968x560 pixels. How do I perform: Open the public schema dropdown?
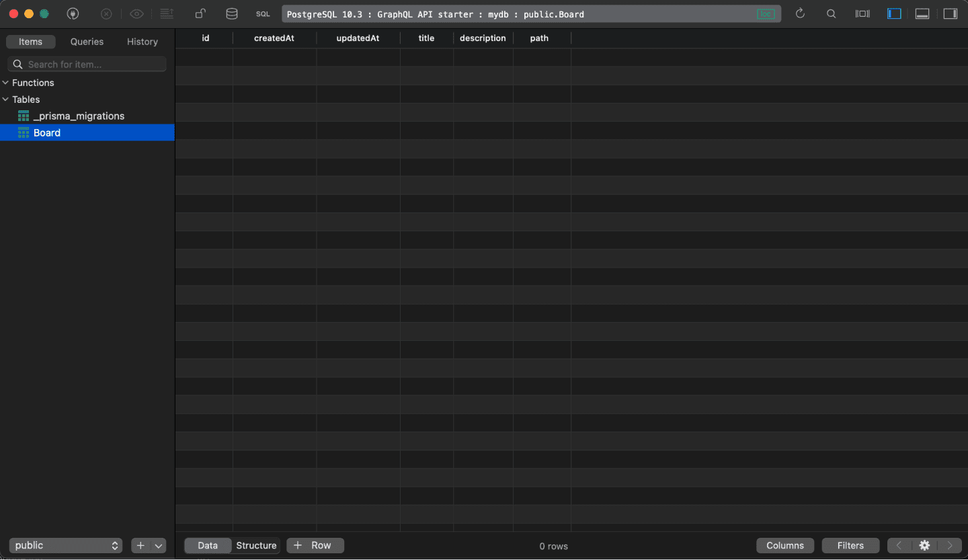tap(65, 546)
